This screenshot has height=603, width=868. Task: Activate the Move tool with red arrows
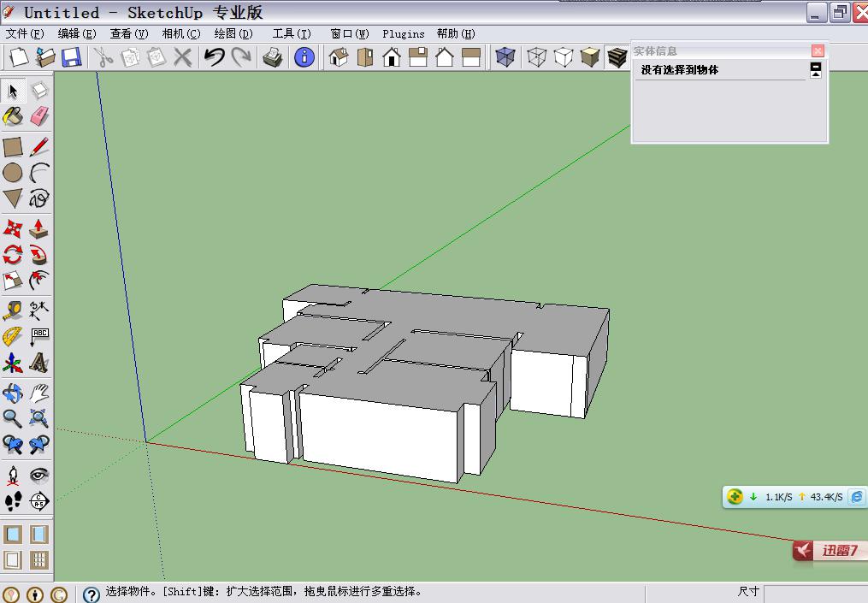(13, 228)
